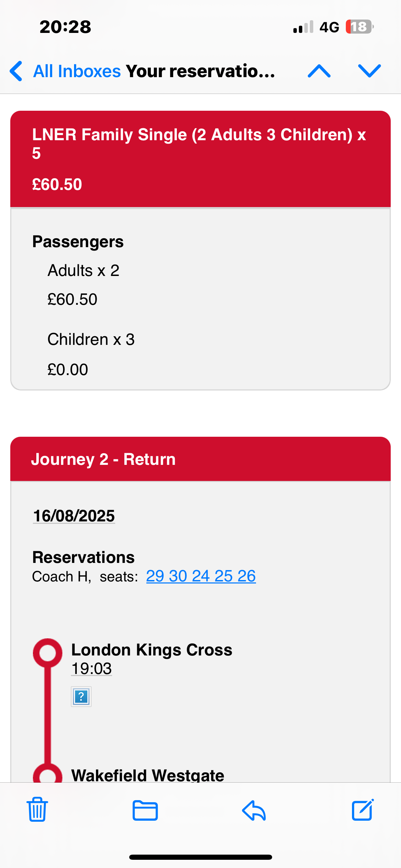Image resolution: width=401 pixels, height=868 pixels.
Task: Go to next message with down arrow
Action: [x=369, y=71]
